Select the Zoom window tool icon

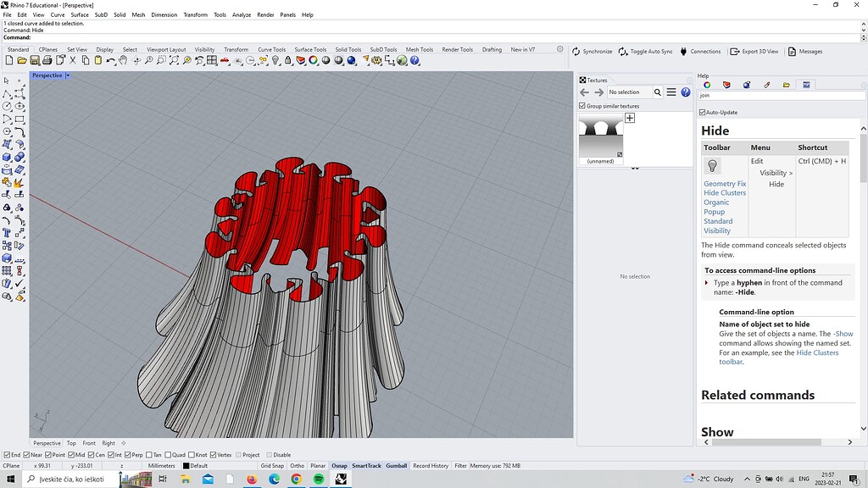[162, 60]
